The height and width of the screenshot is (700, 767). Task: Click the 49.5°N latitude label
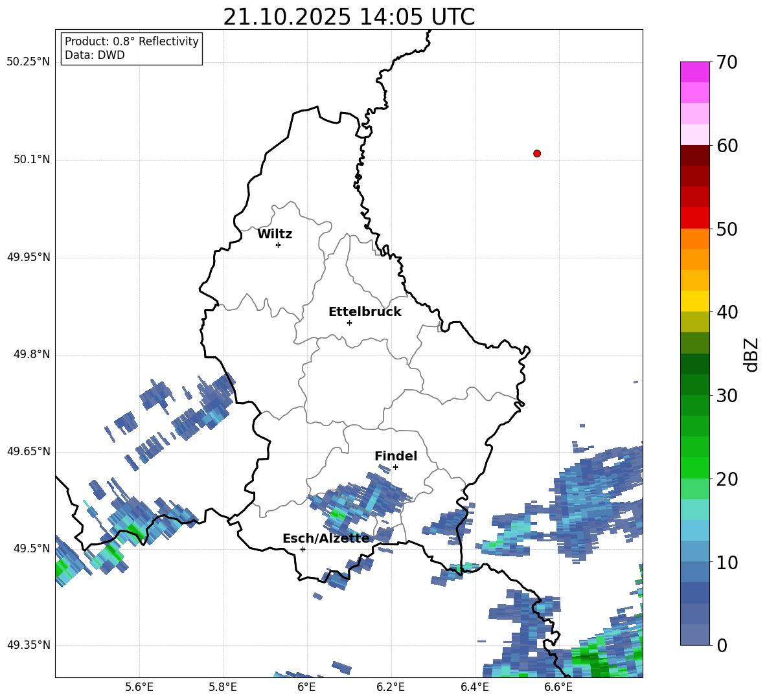(x=32, y=548)
